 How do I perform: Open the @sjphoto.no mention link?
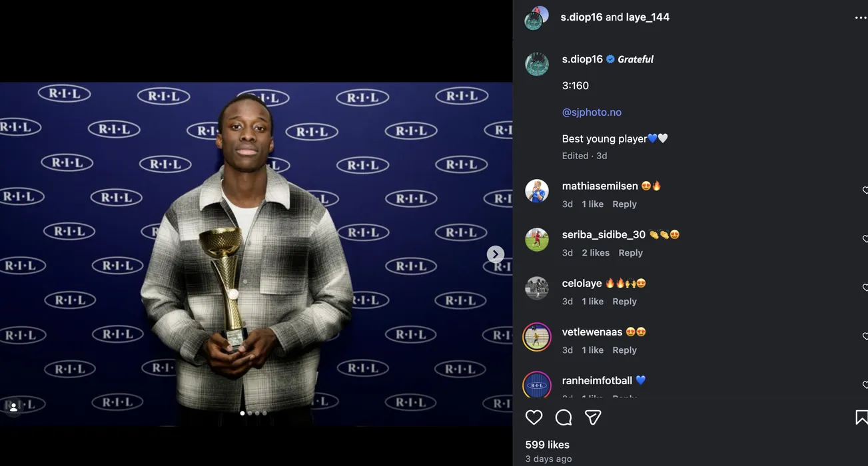tap(592, 113)
